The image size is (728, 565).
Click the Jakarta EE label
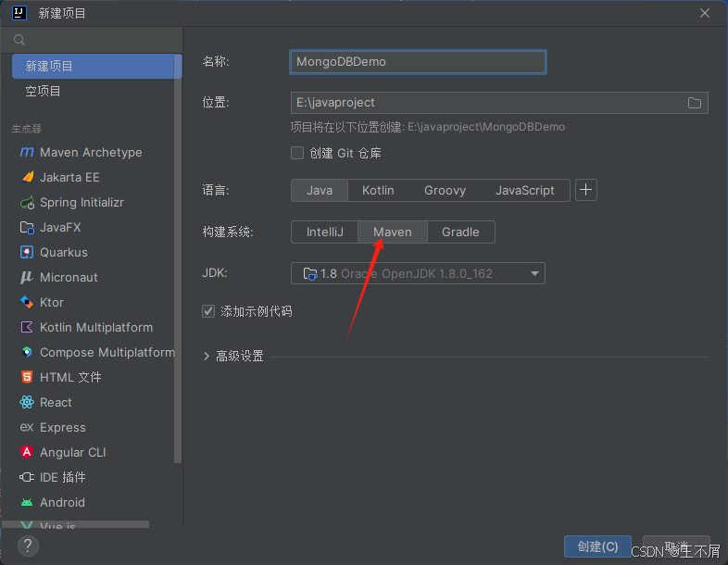pos(69,177)
